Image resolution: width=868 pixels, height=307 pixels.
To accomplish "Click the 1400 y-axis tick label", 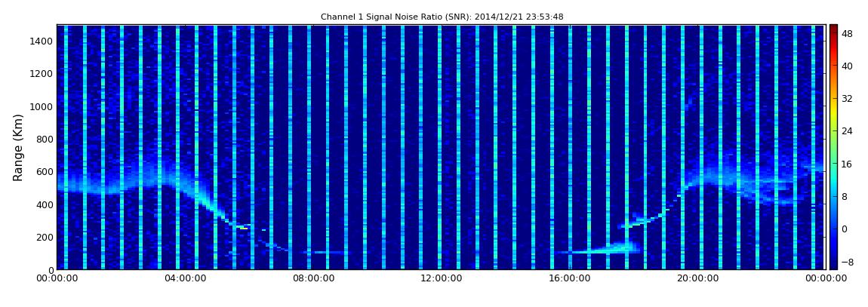I will tap(42, 41).
